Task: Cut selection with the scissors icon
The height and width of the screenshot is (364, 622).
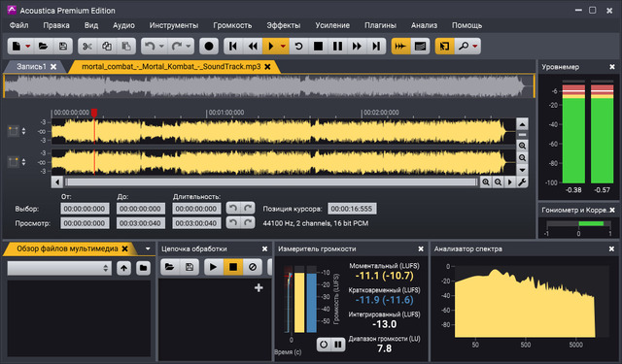Action: click(x=87, y=47)
